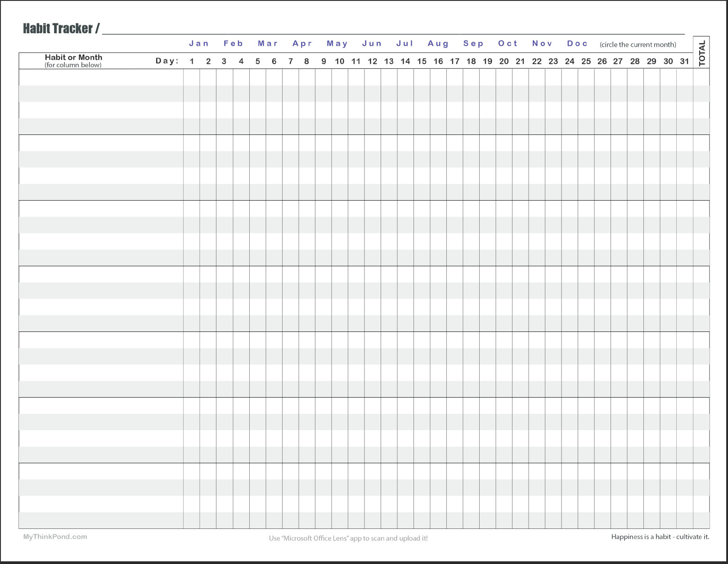Click day number 9 header
This screenshot has height=564, width=728.
click(x=324, y=61)
